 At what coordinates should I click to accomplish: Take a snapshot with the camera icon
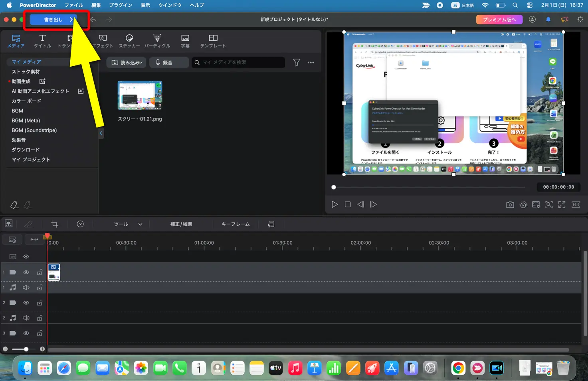[510, 204]
